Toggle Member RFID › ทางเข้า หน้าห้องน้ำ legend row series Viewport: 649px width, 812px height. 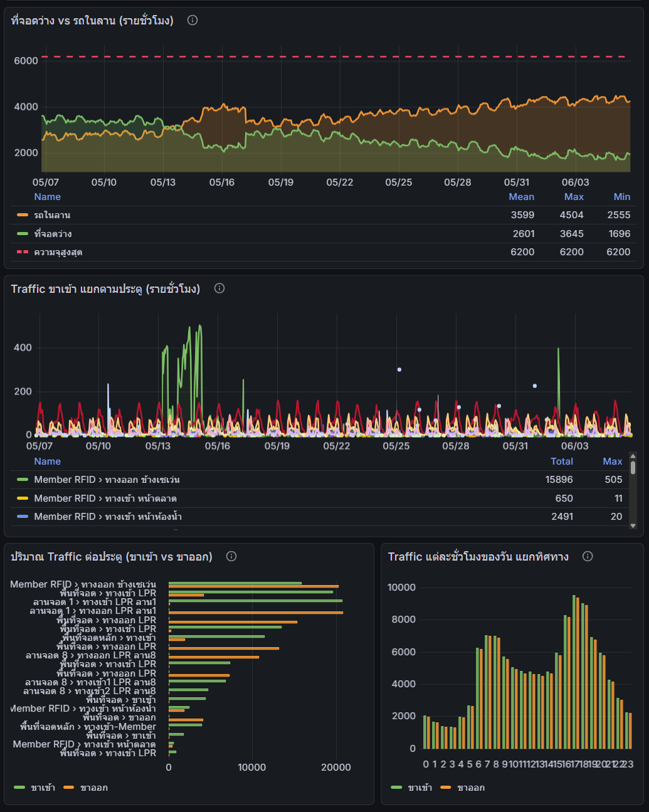tap(108, 517)
